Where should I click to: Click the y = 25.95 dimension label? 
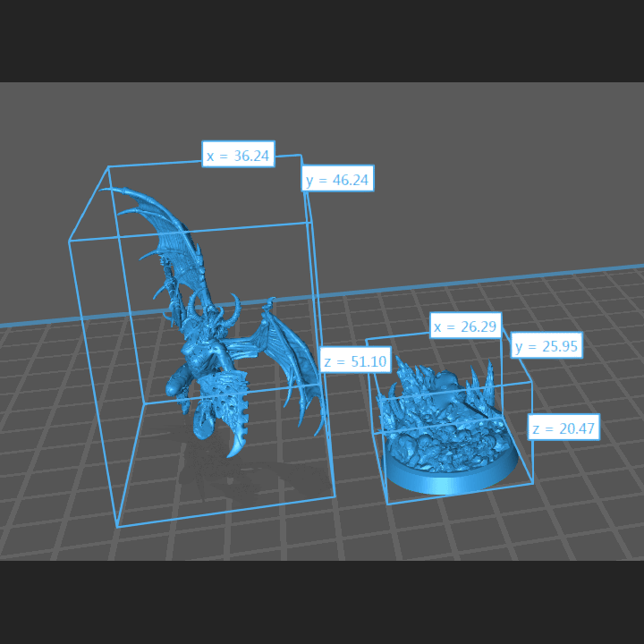[x=547, y=345]
